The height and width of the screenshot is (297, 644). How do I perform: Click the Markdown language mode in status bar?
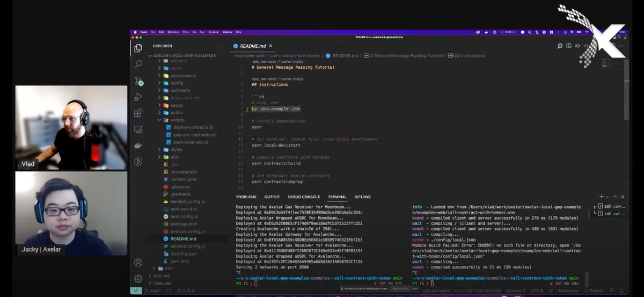point(569,291)
